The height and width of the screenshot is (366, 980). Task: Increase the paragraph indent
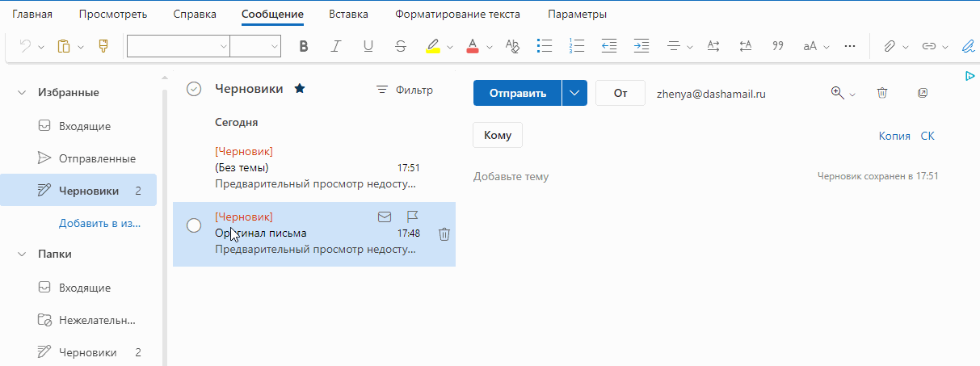pyautogui.click(x=641, y=46)
